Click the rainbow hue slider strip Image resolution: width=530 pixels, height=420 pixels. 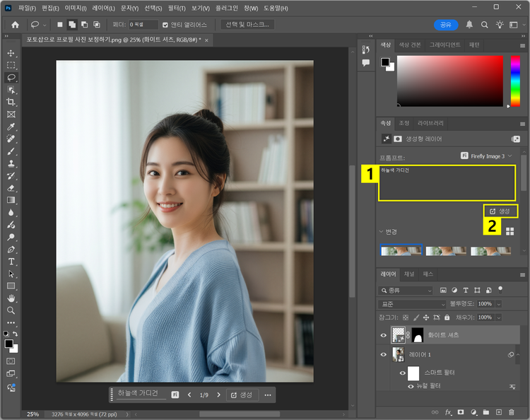515,80
